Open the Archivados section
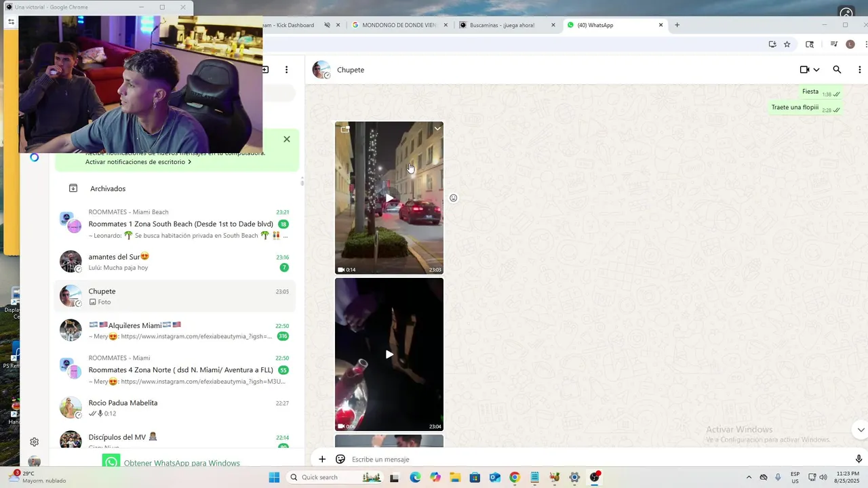The width and height of the screenshot is (868, 488). point(175,188)
